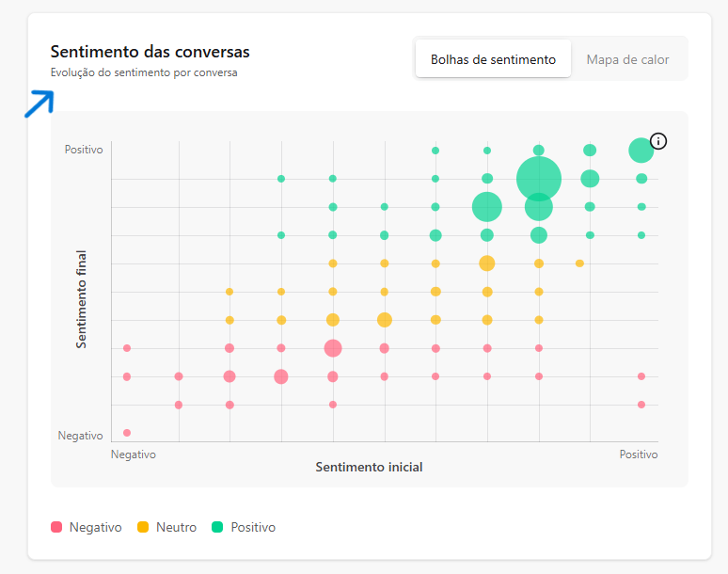Select the largest pink bubble
This screenshot has width=728, height=574.
coord(333,348)
